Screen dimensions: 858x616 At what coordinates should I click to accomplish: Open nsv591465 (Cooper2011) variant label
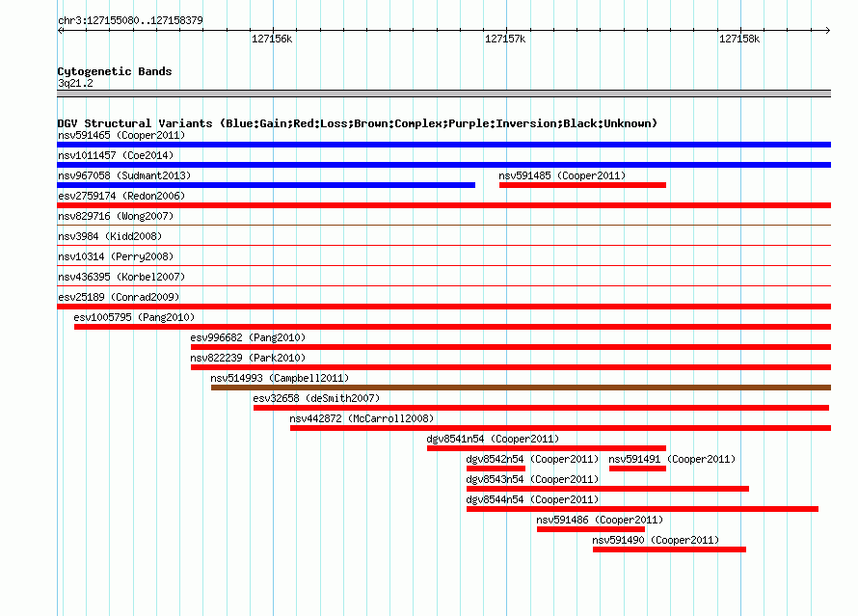coord(121,135)
